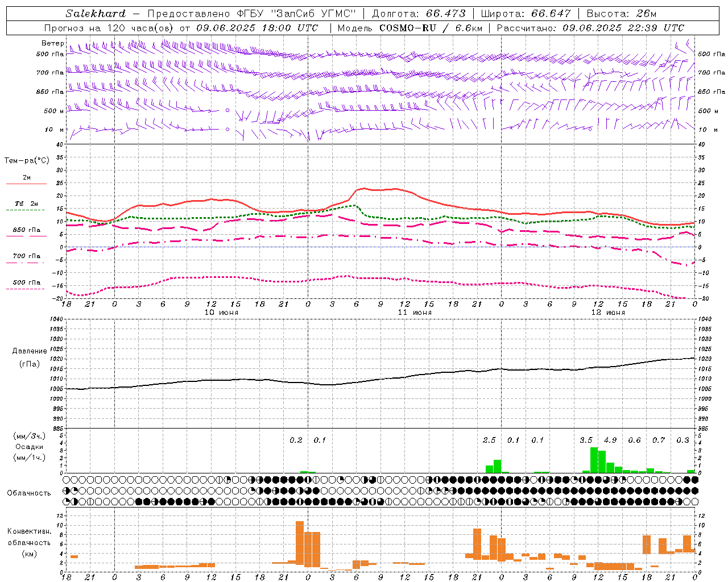Select the text Предоставлено ФГБУ "ЗапСиб УГМС"
Viewport: 728px width, 582px height.
251,14
